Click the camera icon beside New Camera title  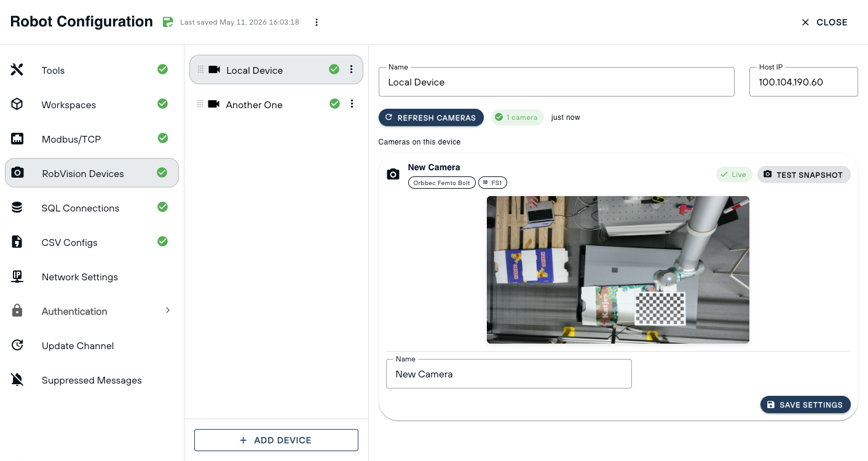point(393,175)
